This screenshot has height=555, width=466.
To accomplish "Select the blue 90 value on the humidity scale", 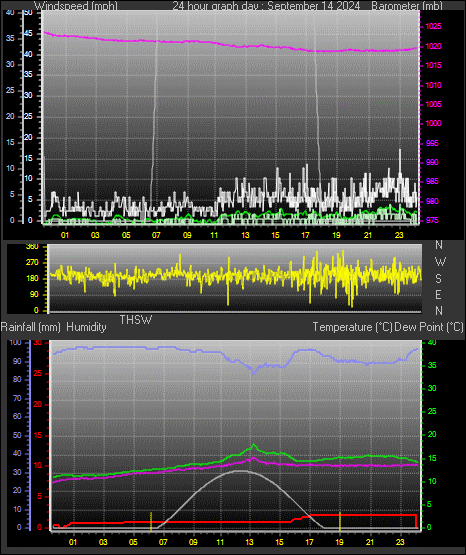I will [x=17, y=362].
